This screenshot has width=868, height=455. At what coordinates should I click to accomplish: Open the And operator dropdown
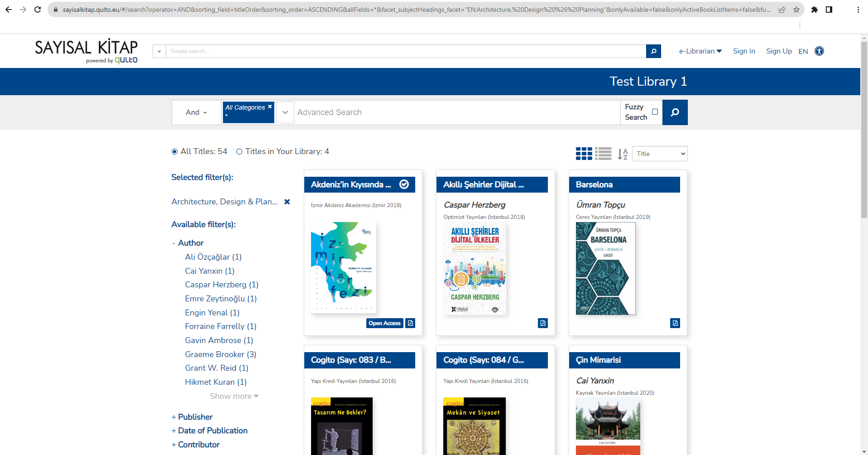(196, 112)
